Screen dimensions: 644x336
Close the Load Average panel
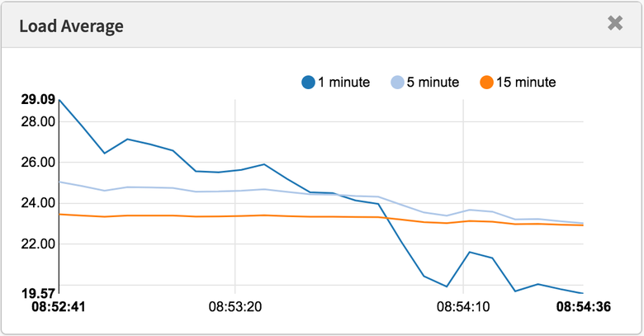click(615, 24)
